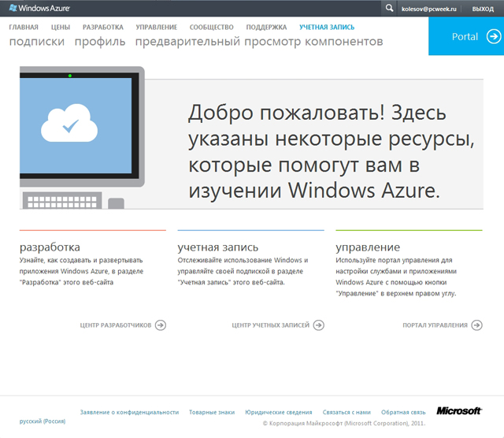The width and height of the screenshot is (504, 438).
Task: Click arrow icon next to ЦЕНТР РАЗРАБОТЧИКОВ
Action: point(161,325)
